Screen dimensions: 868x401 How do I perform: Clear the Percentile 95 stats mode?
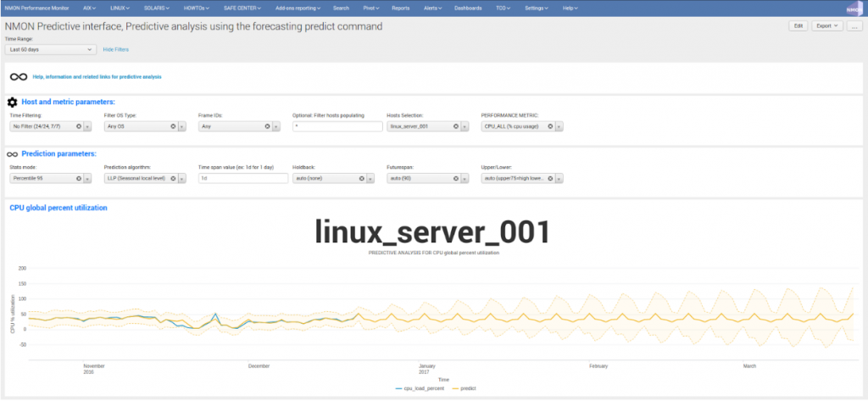click(79, 179)
